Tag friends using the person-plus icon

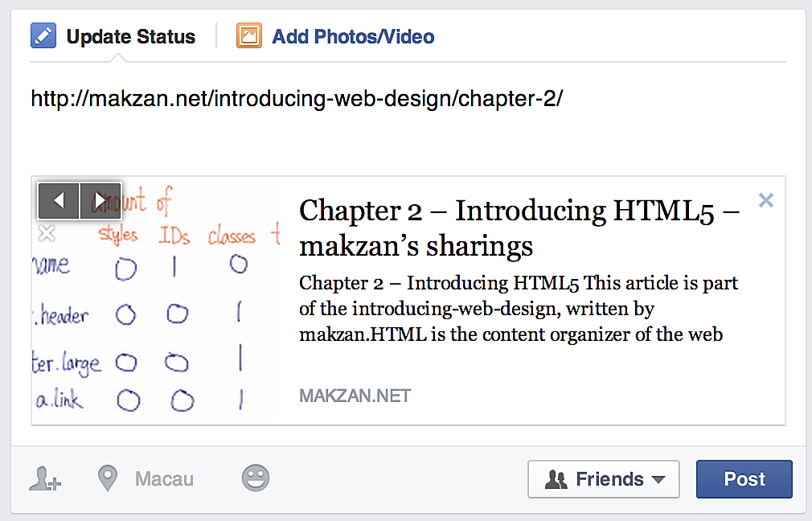click(45, 479)
